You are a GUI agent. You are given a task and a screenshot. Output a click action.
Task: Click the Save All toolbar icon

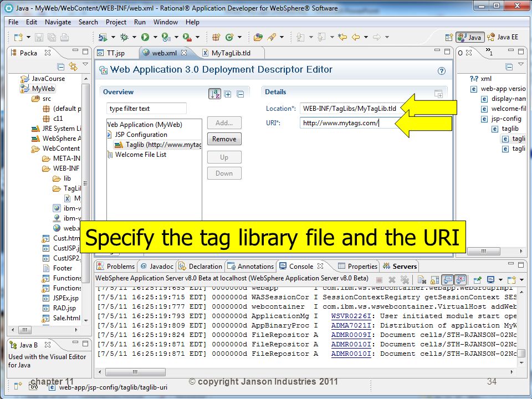[x=52, y=37]
